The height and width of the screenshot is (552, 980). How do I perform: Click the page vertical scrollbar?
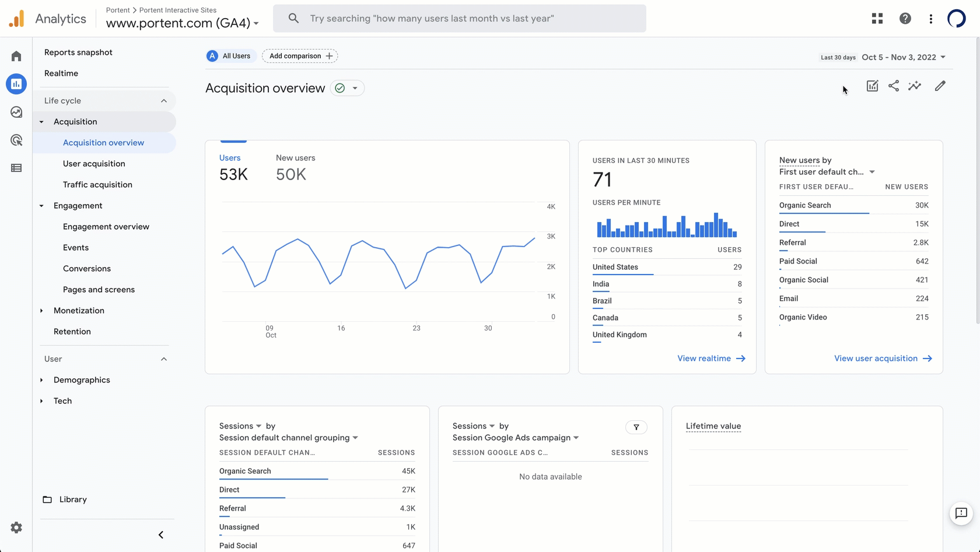(x=978, y=181)
